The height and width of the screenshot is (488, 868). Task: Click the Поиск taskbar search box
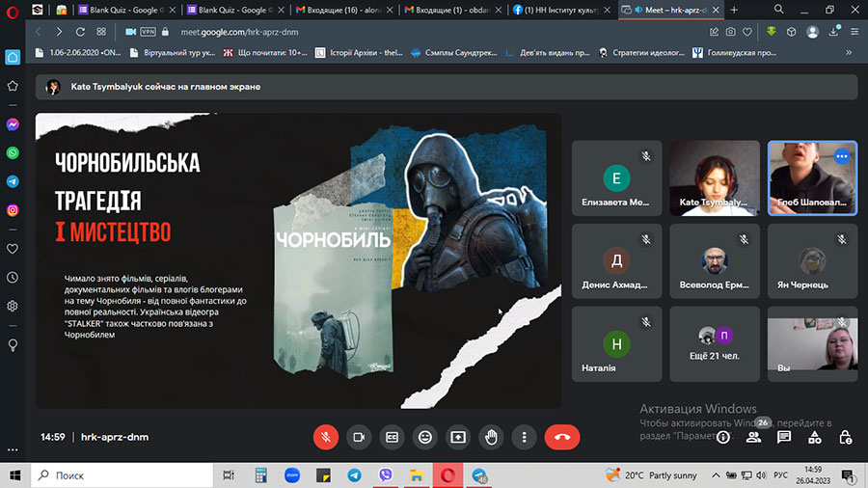(122, 475)
